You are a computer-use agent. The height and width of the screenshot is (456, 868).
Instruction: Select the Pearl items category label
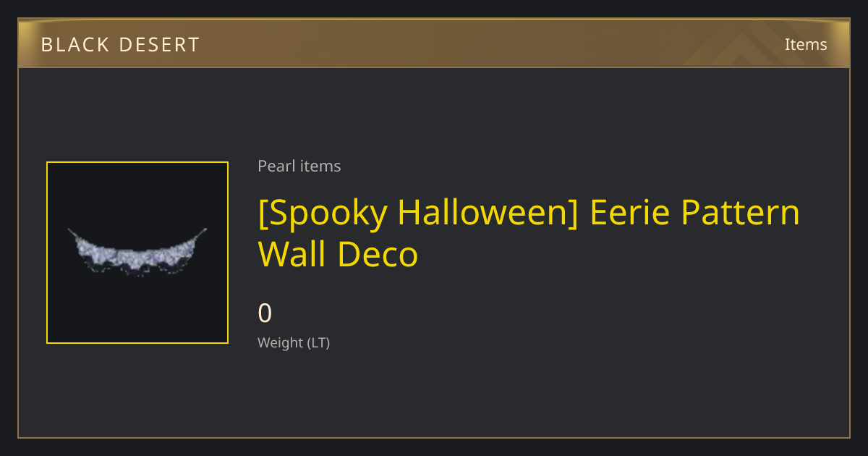[299, 166]
